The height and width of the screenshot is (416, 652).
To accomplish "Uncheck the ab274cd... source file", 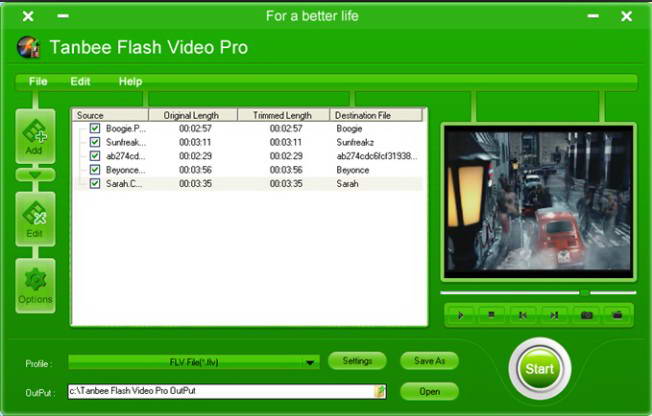I will pos(95,156).
